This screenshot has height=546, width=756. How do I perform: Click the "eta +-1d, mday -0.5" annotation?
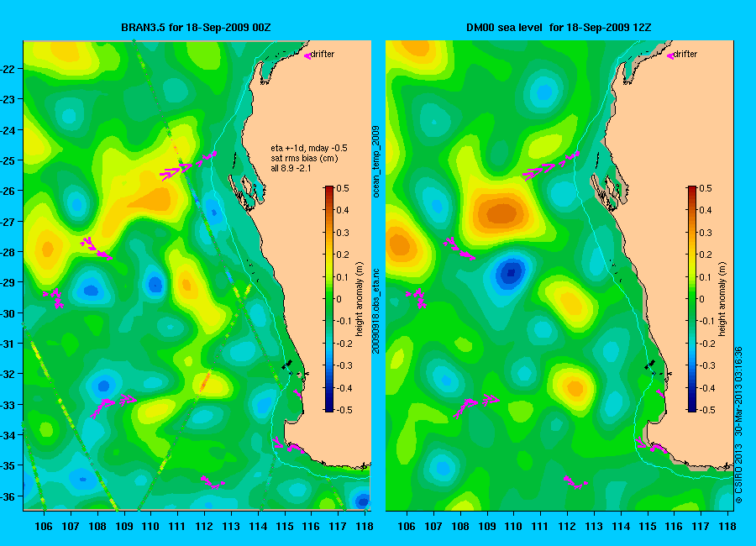click(309, 148)
